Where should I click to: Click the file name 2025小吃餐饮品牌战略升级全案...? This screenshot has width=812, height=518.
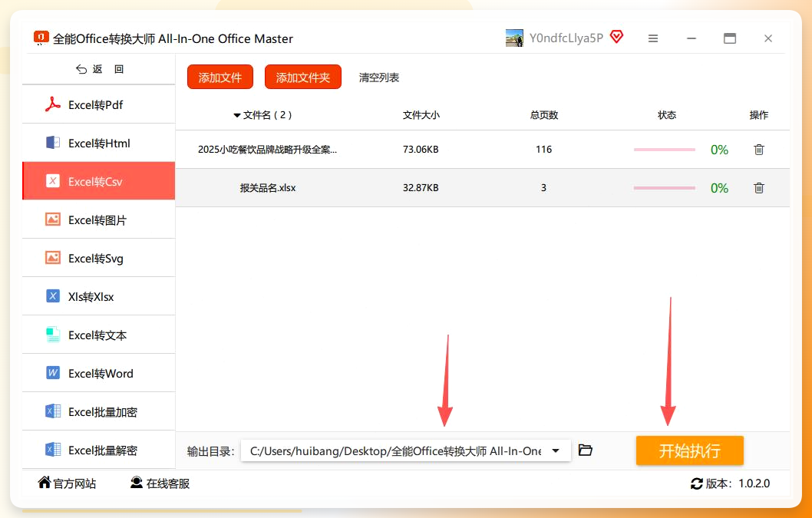(267, 150)
